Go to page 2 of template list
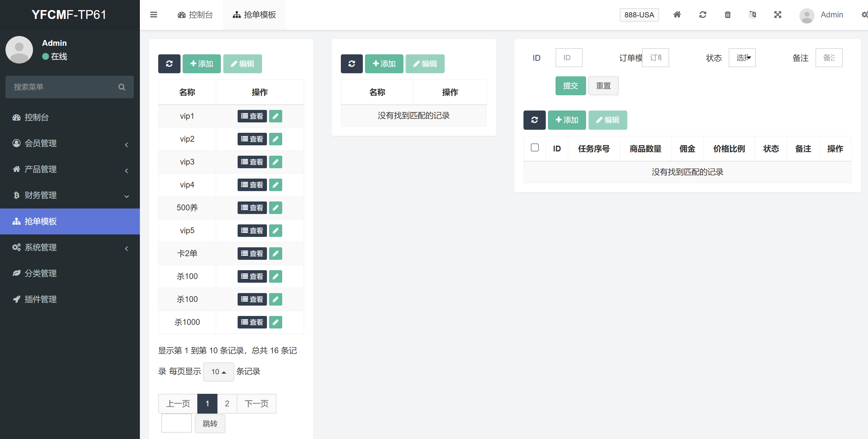This screenshot has width=868, height=439. point(227,403)
